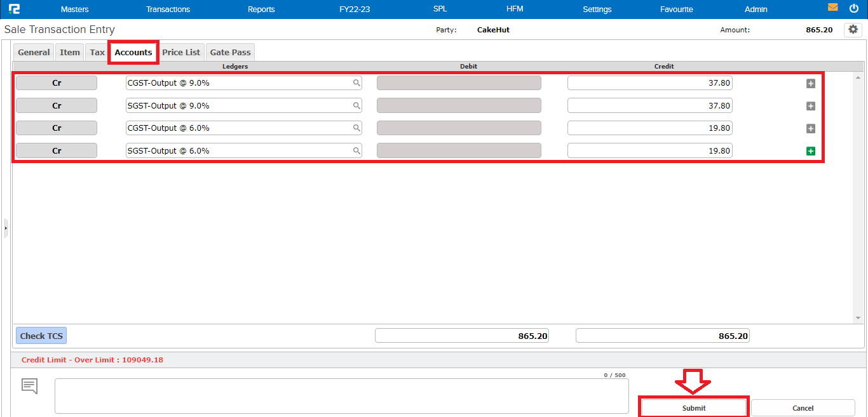Toggle Cr for the CGST-Output 6.0% row

(x=56, y=128)
